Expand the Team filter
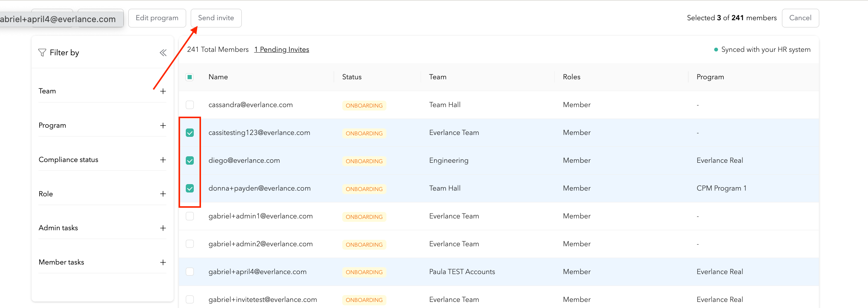This screenshot has width=868, height=308. pyautogui.click(x=163, y=91)
